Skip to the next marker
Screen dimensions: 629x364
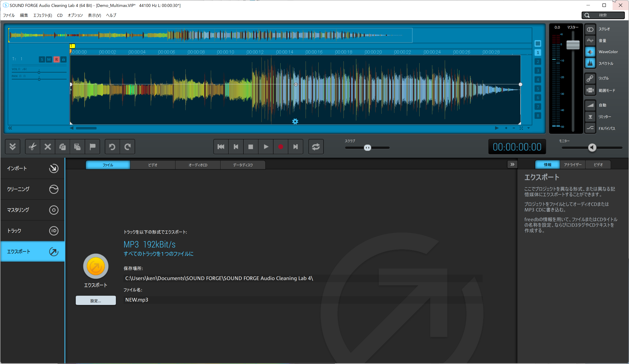tap(295, 147)
